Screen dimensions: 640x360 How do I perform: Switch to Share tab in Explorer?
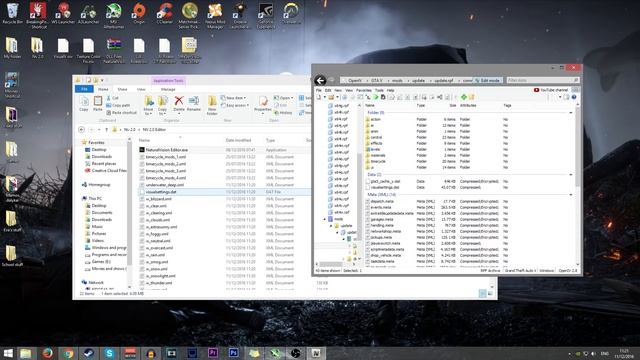click(122, 89)
